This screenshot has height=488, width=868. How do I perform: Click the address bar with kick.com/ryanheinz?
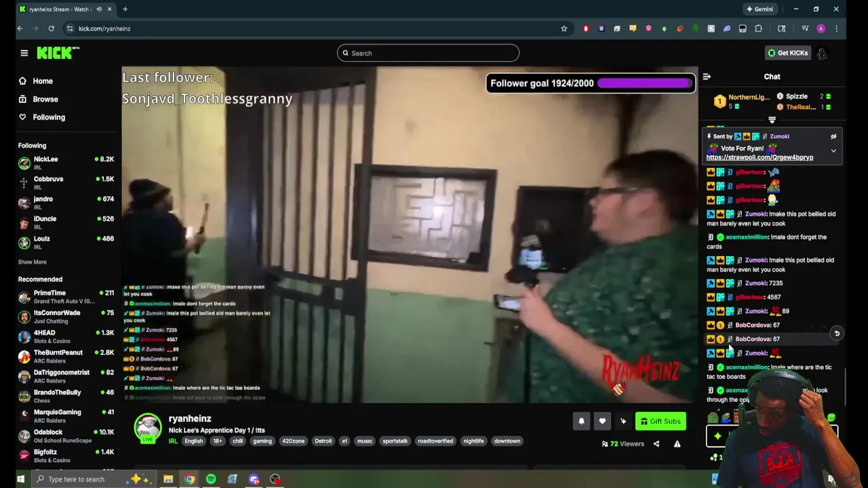[x=319, y=28]
